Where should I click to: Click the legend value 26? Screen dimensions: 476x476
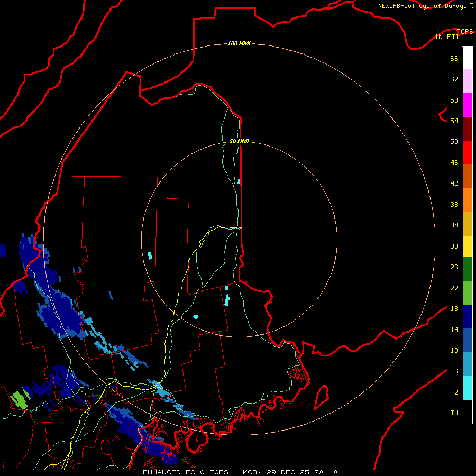(454, 267)
